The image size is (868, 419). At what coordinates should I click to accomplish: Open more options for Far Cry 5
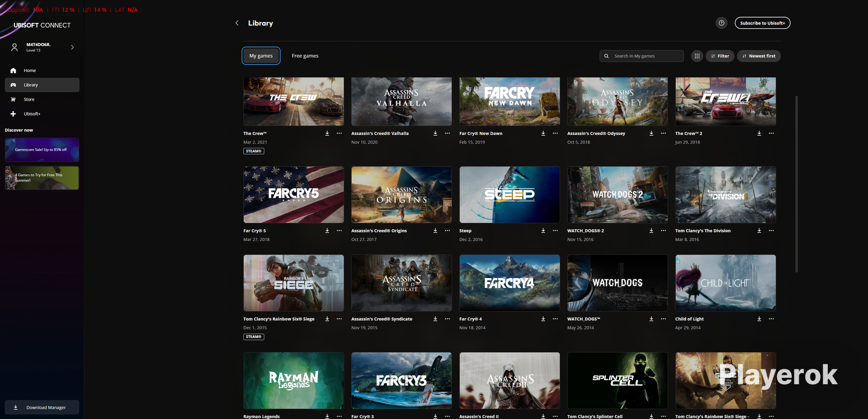(x=339, y=231)
